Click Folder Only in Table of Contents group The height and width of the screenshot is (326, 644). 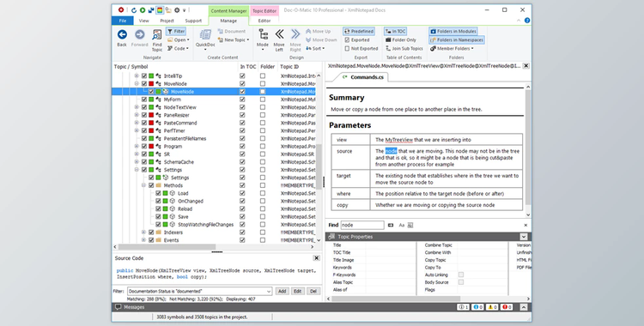[x=401, y=39]
